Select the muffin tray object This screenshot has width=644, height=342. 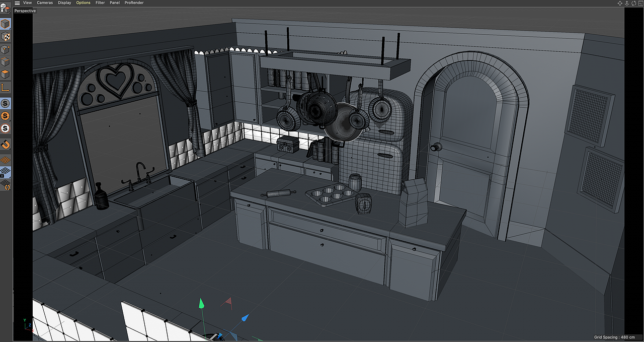[332, 194]
